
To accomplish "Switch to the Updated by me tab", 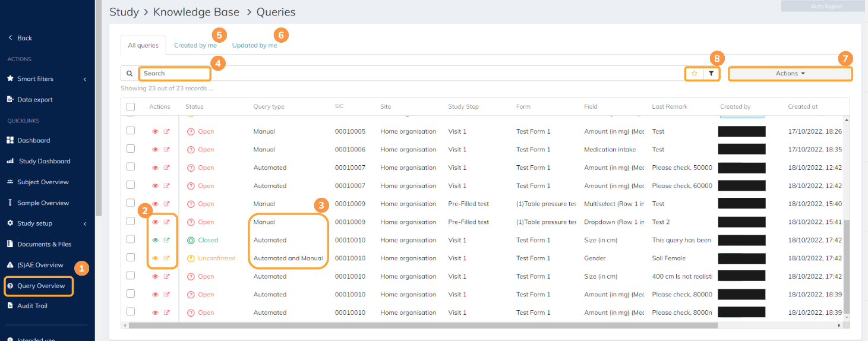I will click(254, 45).
